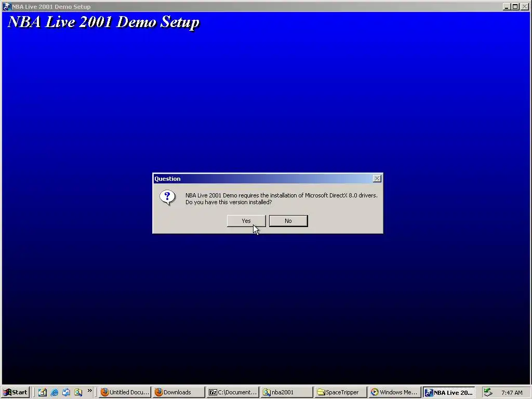Click the question mark icon in dialog
532x399 pixels.
click(x=168, y=197)
